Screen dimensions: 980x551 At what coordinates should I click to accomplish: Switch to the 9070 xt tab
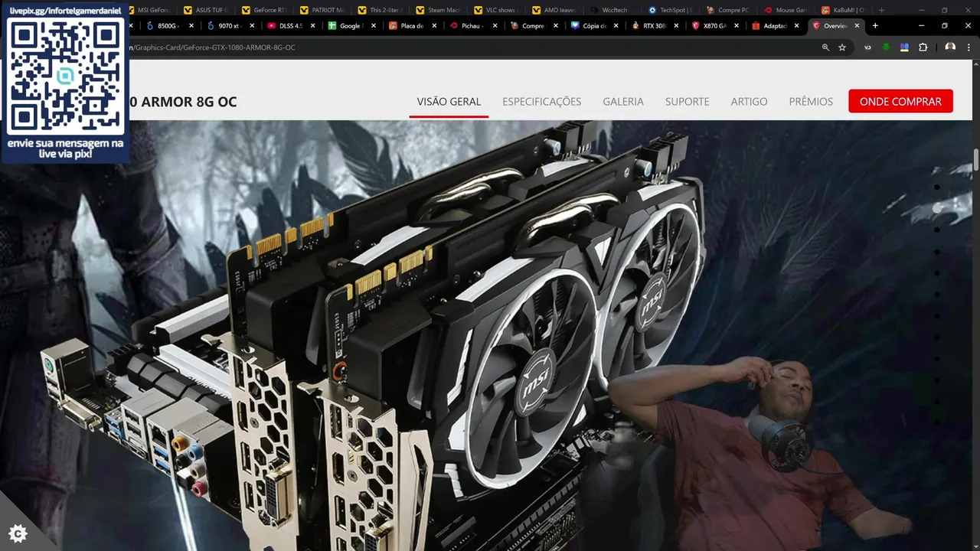227,25
